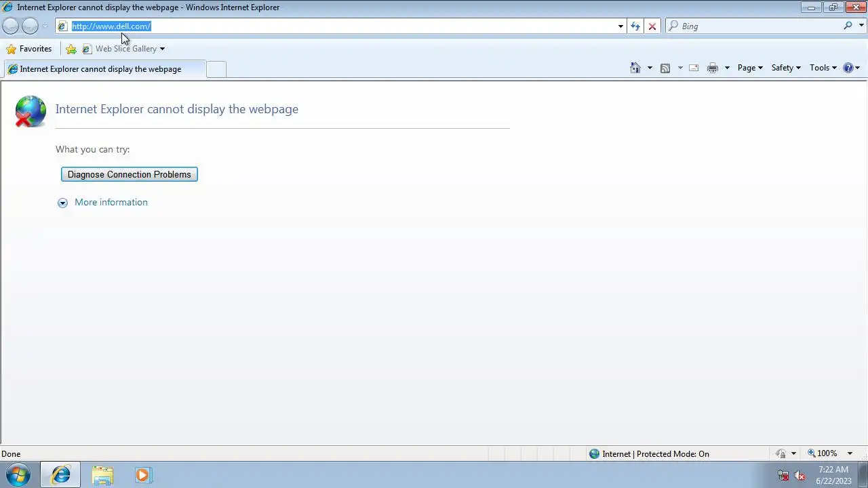Viewport: 868px width, 488px height.
Task: Click the globe with red X error icon
Action: point(31,111)
